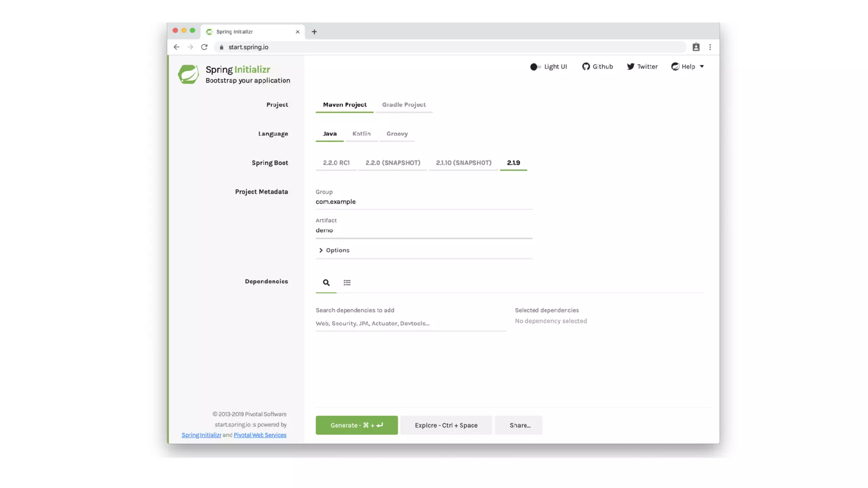Viewport: 868px width, 488px height.
Task: Follow the Pivotal Web Services link
Action: [260, 435]
